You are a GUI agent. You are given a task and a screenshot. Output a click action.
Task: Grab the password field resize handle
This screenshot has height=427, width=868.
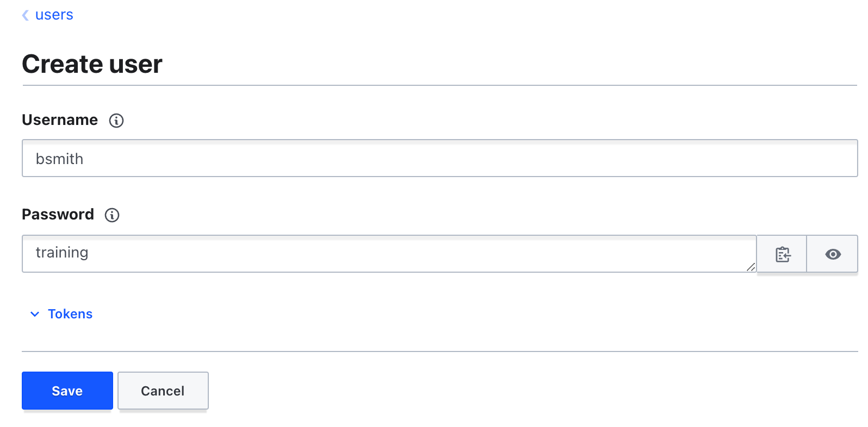point(751,267)
